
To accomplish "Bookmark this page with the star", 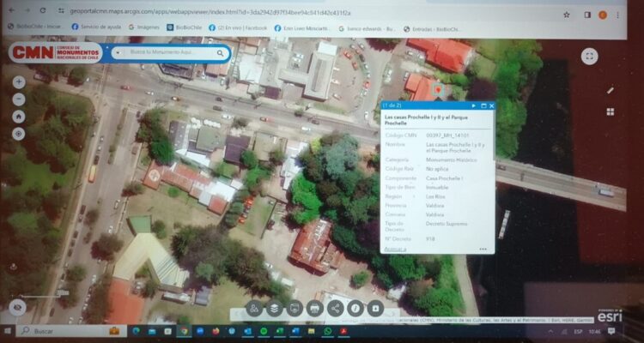I will coord(566,14).
